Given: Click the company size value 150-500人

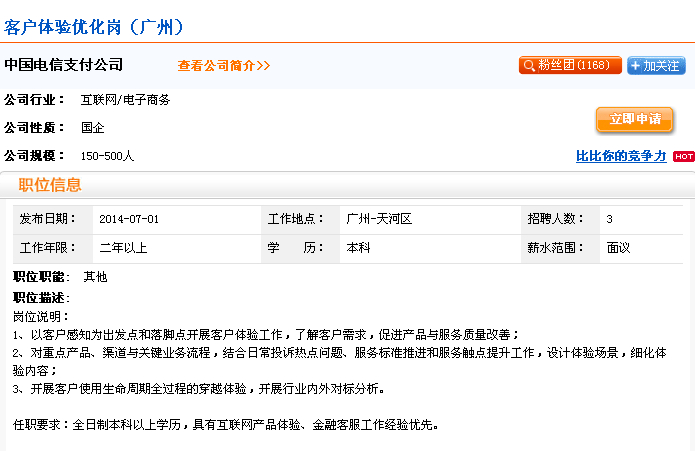Looking at the screenshot, I should [x=107, y=156].
